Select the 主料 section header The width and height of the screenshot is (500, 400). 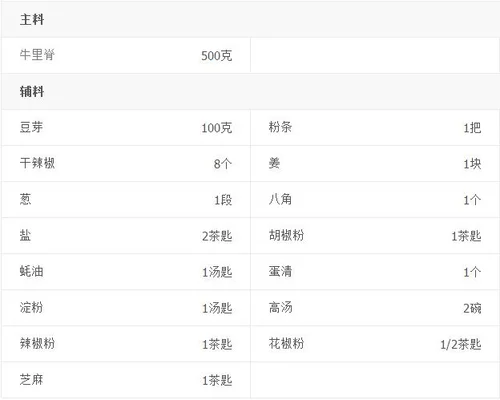click(x=32, y=19)
